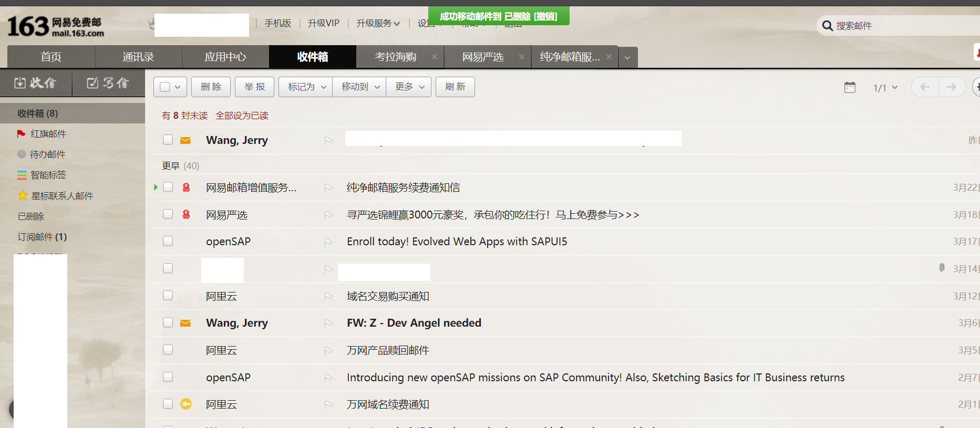Click the 升级VIP link
This screenshot has width=980, height=428.
pos(324,23)
